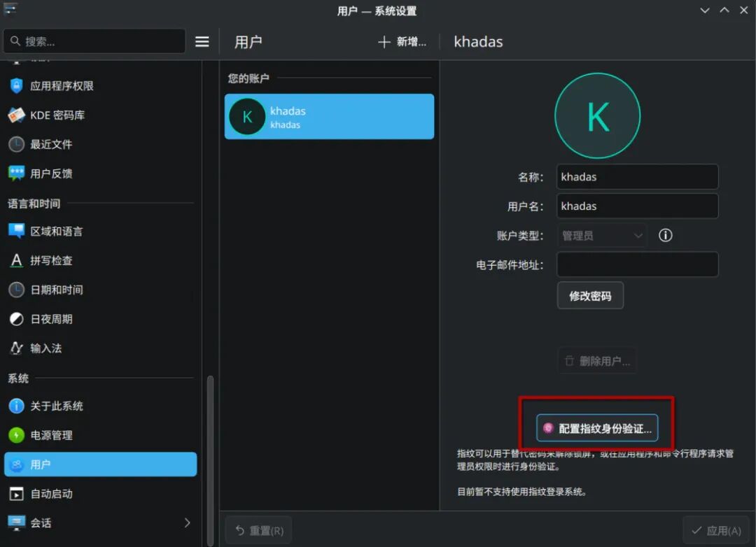Click the window menu icon in title bar
Screen dimensions: 756x547
tap(10, 8)
